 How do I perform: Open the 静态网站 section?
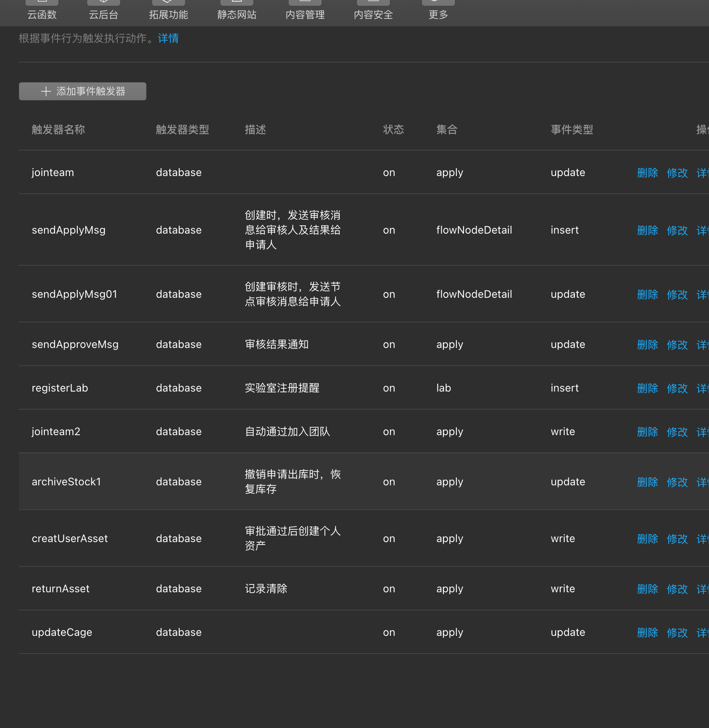pos(237,14)
